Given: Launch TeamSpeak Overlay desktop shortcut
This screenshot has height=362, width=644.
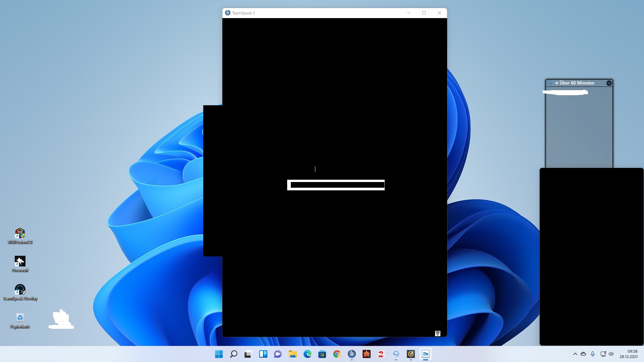Looking at the screenshot, I should 20,290.
